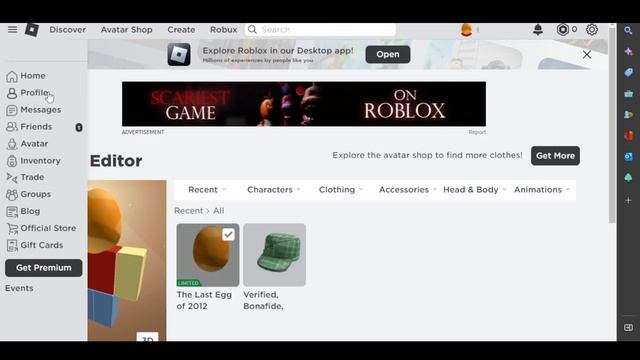This screenshot has width=640, height=360.
Task: Click the Trade arrows icon
Action: point(12,178)
